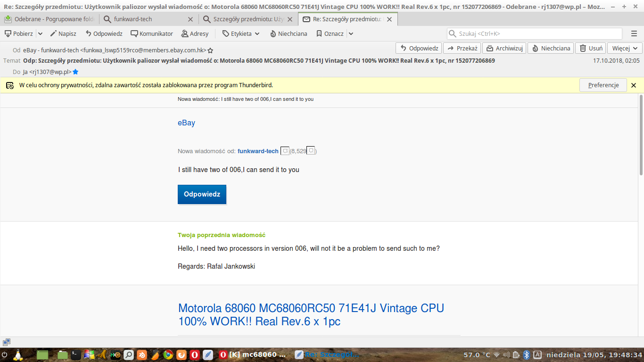Launch Google Chrome from the taskbar

click(x=168, y=355)
